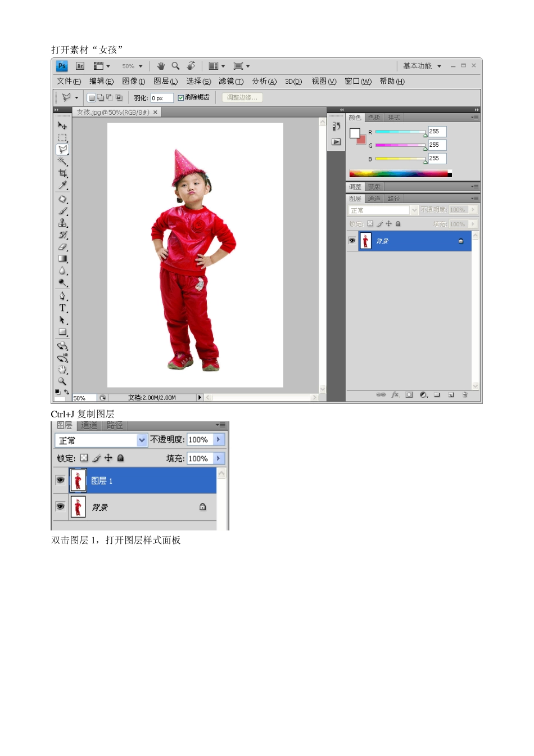534x756 pixels.
Task: Hide the 背景 layer in top layers panel
Action: click(352, 241)
